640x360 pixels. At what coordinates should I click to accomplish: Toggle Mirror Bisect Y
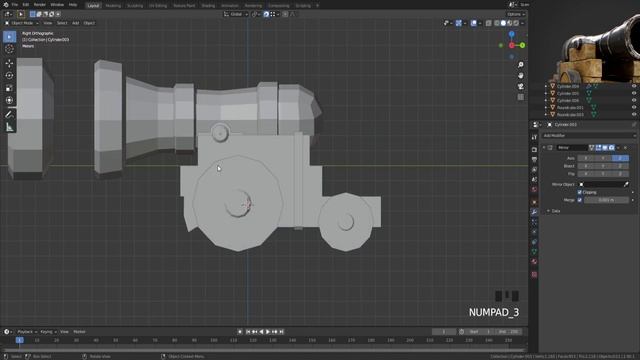click(603, 166)
